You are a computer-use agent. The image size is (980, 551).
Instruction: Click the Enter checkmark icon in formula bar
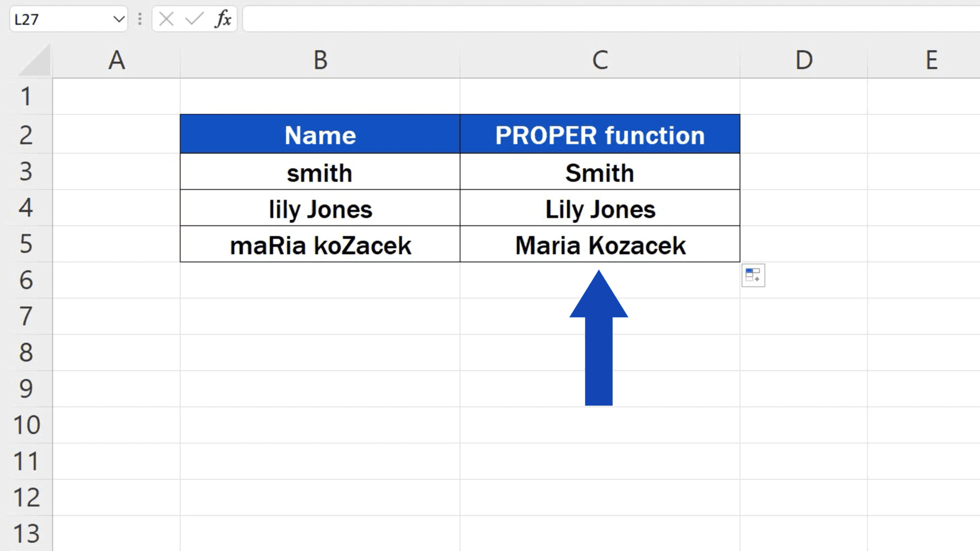click(192, 18)
